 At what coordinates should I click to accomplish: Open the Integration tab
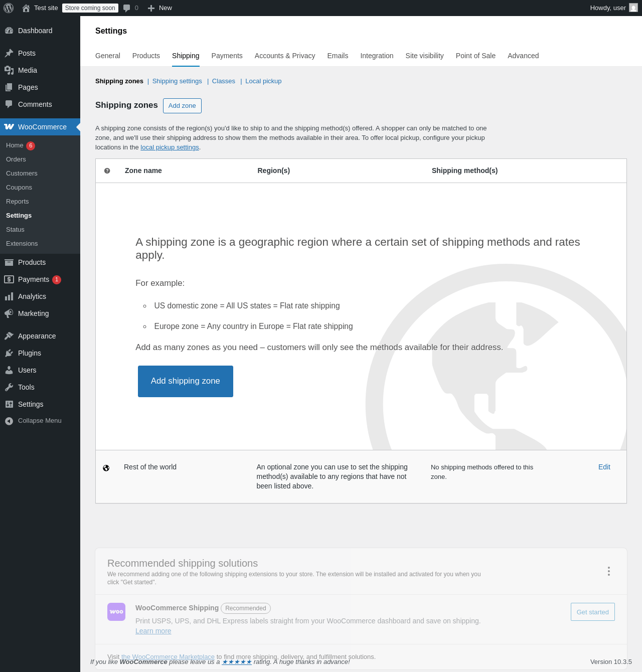tap(377, 56)
